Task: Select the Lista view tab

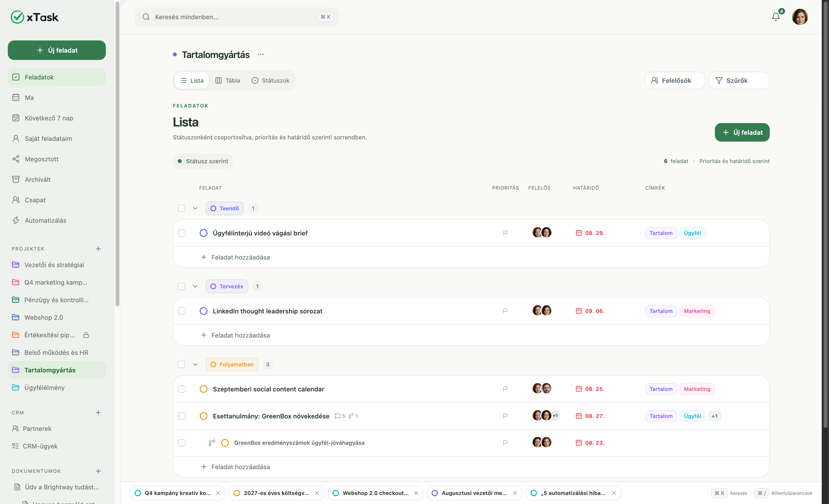Action: [x=192, y=80]
